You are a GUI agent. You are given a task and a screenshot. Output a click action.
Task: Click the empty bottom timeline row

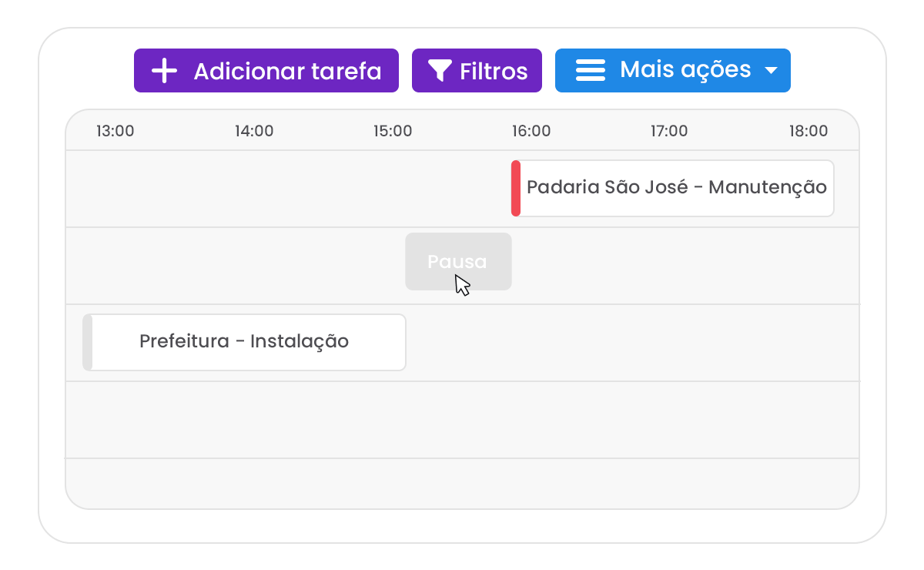[462, 484]
